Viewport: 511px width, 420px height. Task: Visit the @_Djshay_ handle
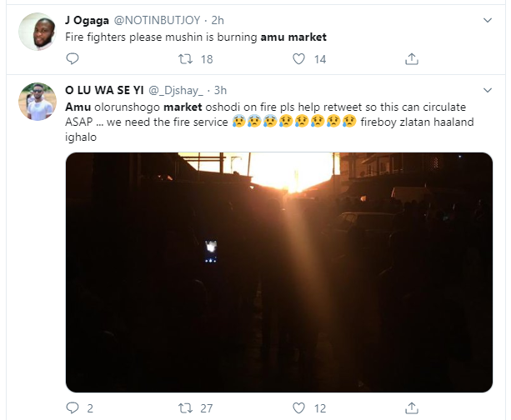176,90
